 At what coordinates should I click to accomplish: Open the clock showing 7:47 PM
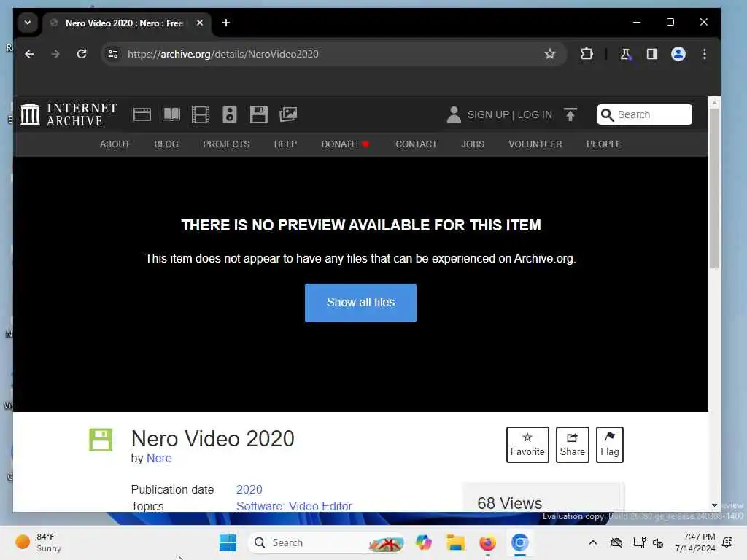[x=695, y=542]
